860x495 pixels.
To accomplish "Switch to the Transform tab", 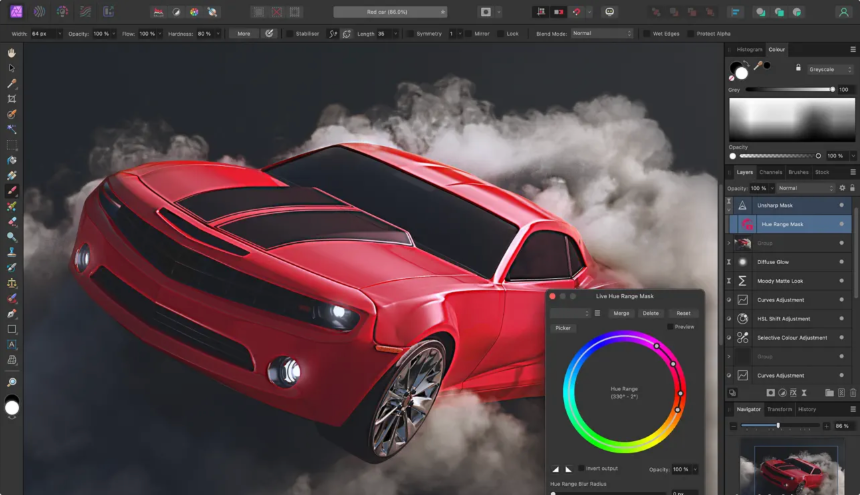I will click(779, 409).
